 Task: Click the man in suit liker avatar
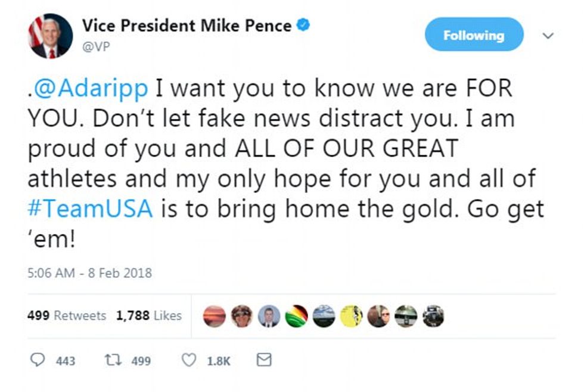pos(269,316)
